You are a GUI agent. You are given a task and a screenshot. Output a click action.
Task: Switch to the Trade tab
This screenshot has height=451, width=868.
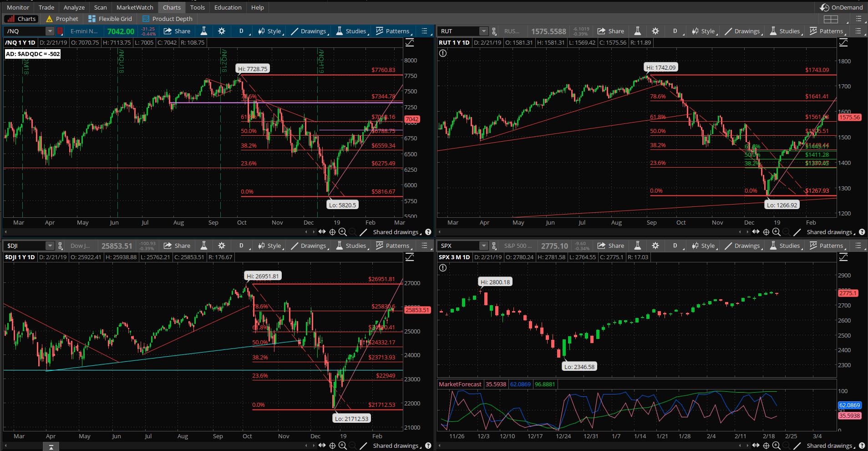(46, 7)
